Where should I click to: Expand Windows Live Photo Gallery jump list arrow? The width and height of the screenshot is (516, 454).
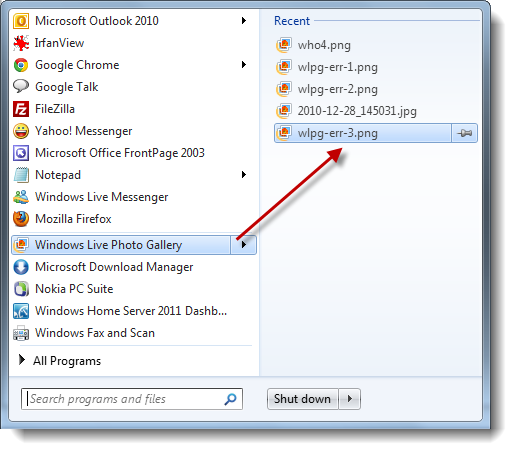click(x=244, y=245)
